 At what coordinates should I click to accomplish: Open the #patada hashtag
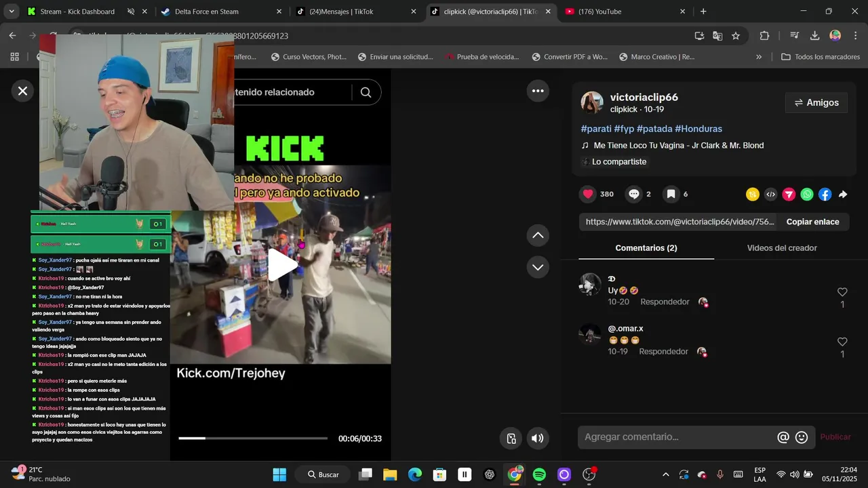point(654,129)
